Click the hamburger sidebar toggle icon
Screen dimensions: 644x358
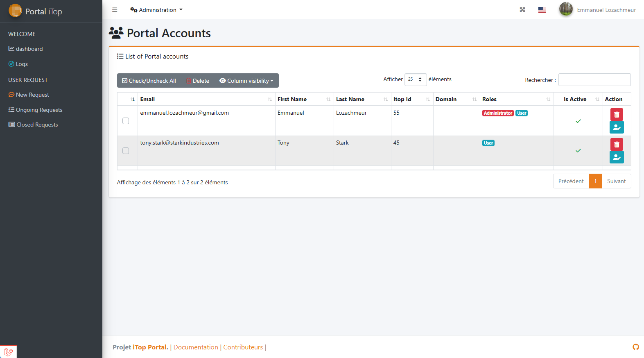click(115, 10)
